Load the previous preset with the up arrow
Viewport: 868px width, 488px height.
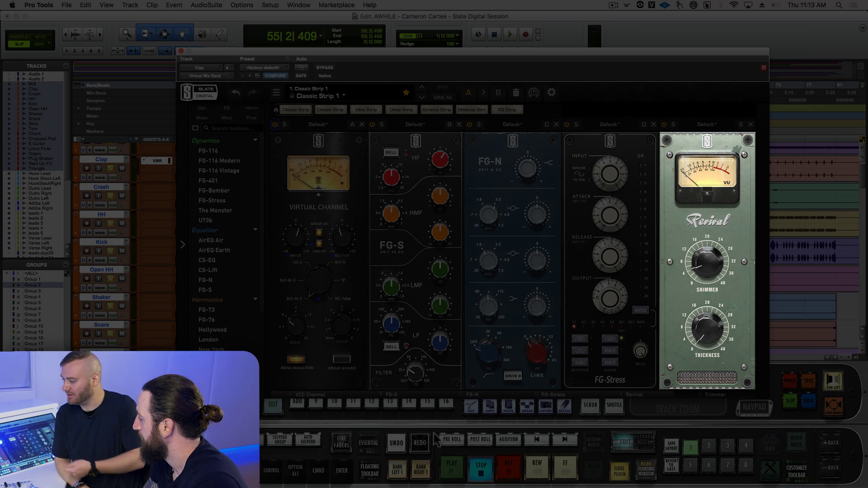point(421,87)
